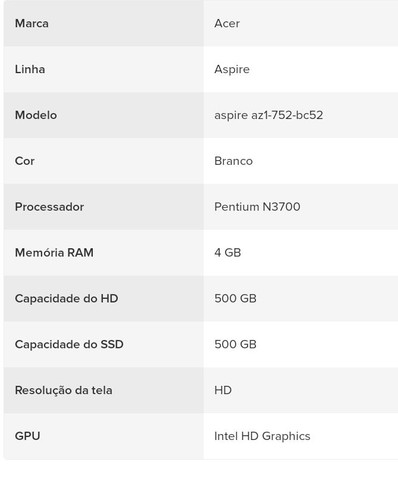
Task: Click the Processador label
Action: [x=49, y=207]
